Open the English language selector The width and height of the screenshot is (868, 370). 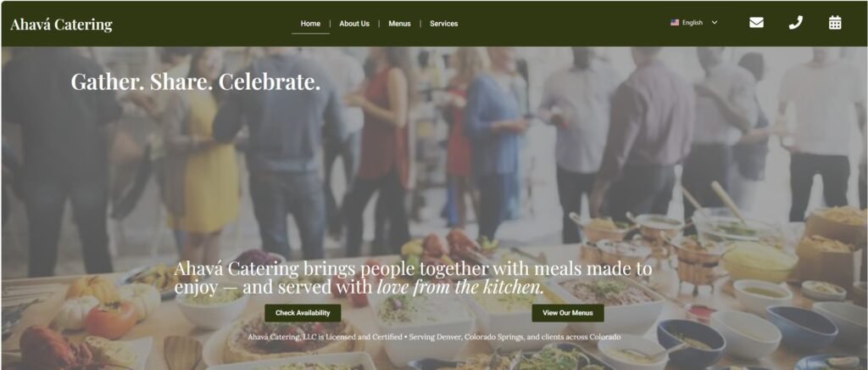694,23
